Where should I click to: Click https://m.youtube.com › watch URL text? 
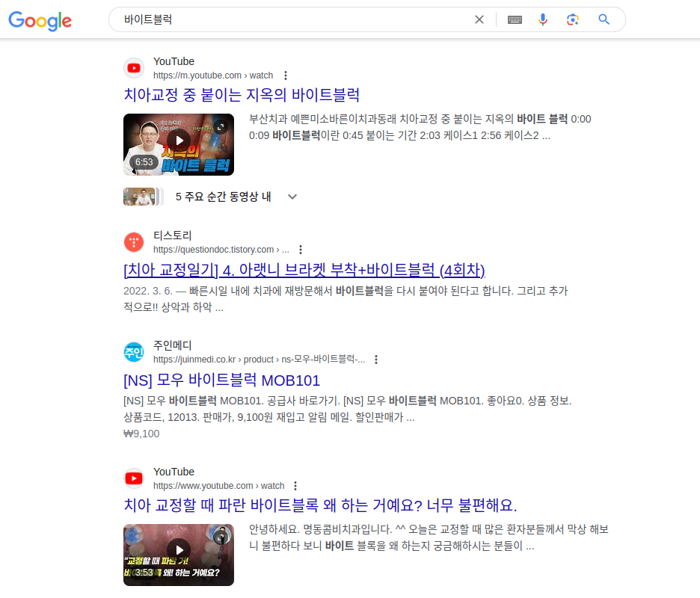click(x=213, y=75)
